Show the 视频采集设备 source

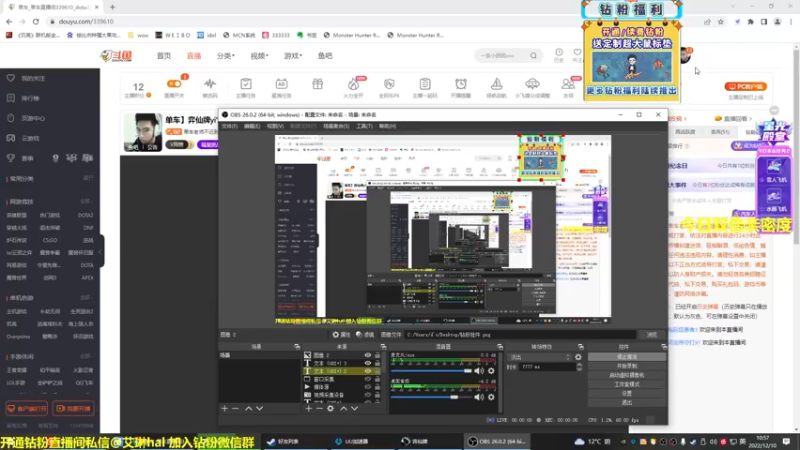pyautogui.click(x=367, y=395)
